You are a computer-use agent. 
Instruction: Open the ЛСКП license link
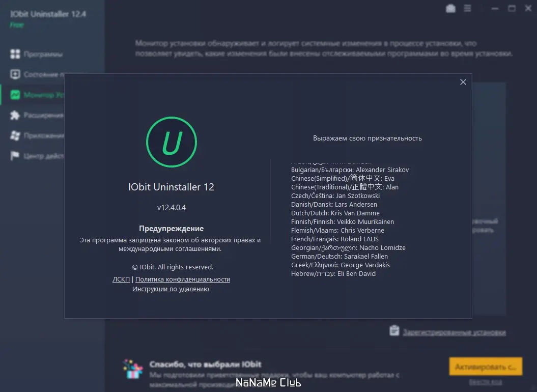click(121, 279)
